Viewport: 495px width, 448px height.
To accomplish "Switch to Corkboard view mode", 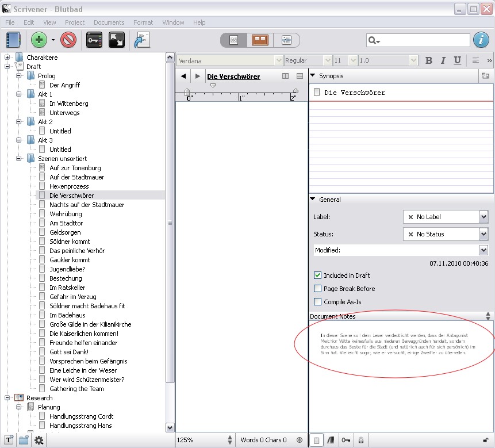I will (260, 40).
